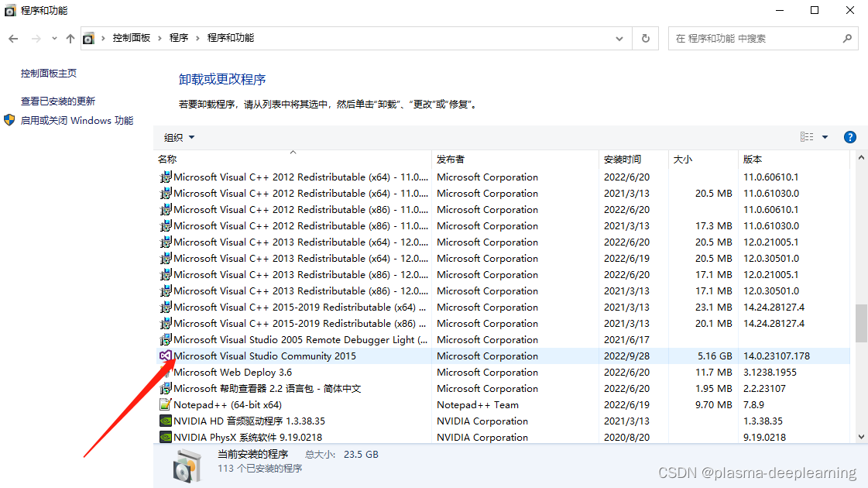Select NVIDIA PhysX 系统软件 9.19.0218 icon
868x488 pixels.
pyautogui.click(x=165, y=437)
